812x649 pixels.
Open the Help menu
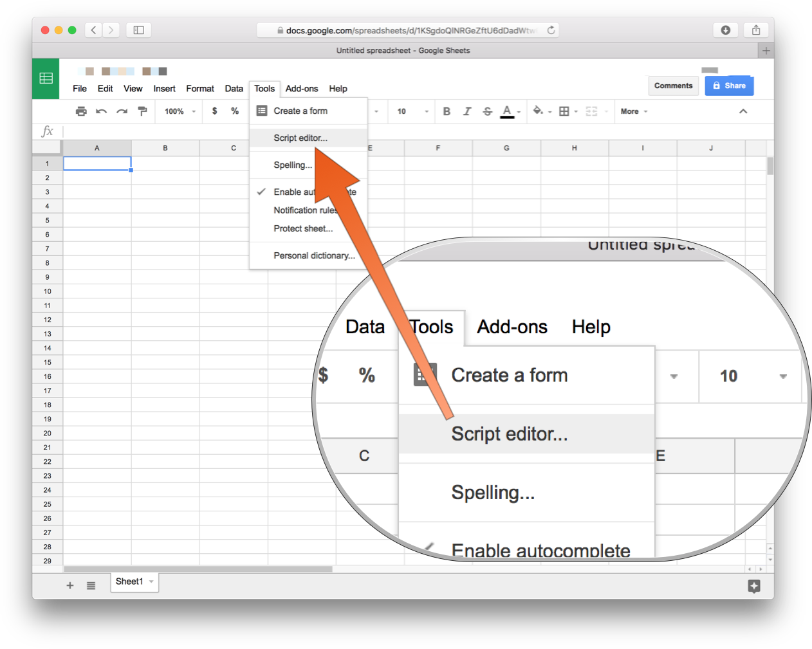338,89
